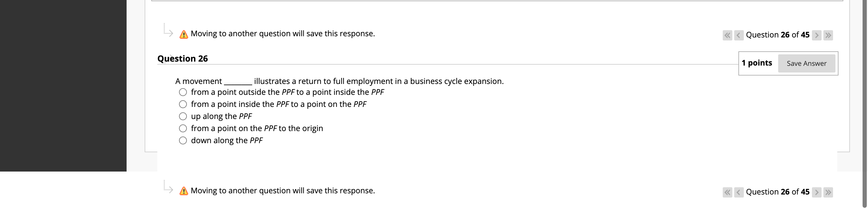Select 'from a point outside the PPF' option
The width and height of the screenshot is (868, 209).
coord(183,92)
